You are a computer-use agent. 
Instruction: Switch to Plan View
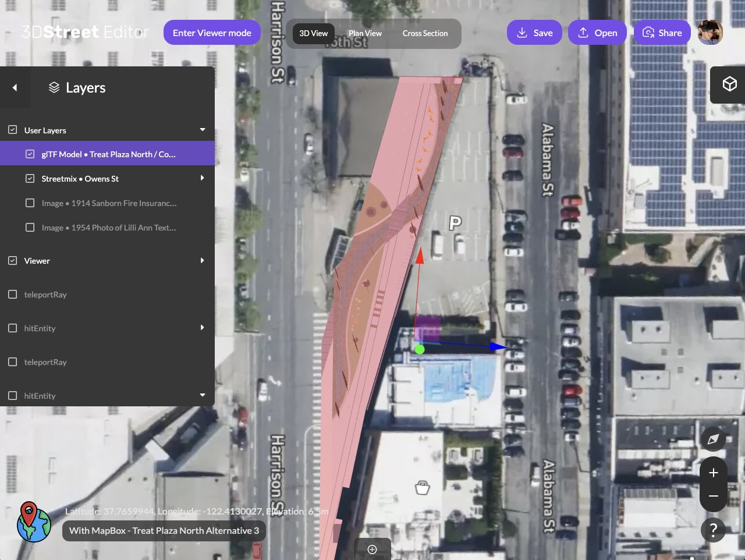[365, 33]
